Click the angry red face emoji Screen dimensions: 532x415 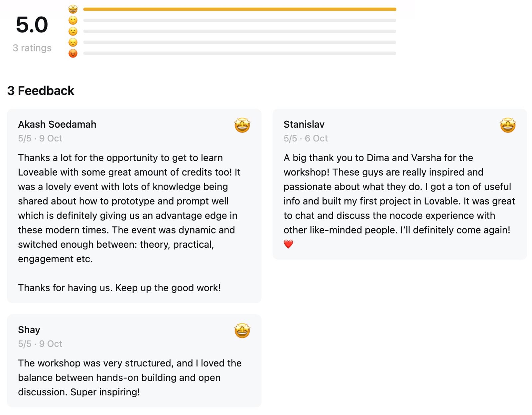coord(73,53)
